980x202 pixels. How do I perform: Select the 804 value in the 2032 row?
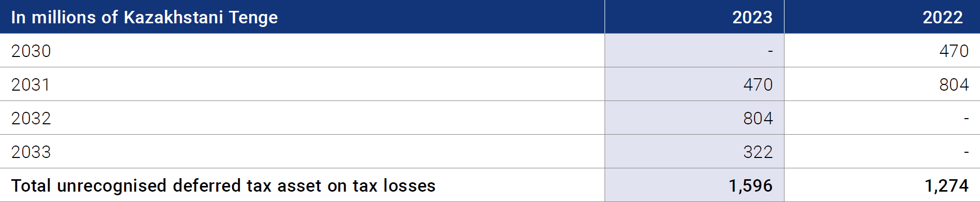point(758,118)
